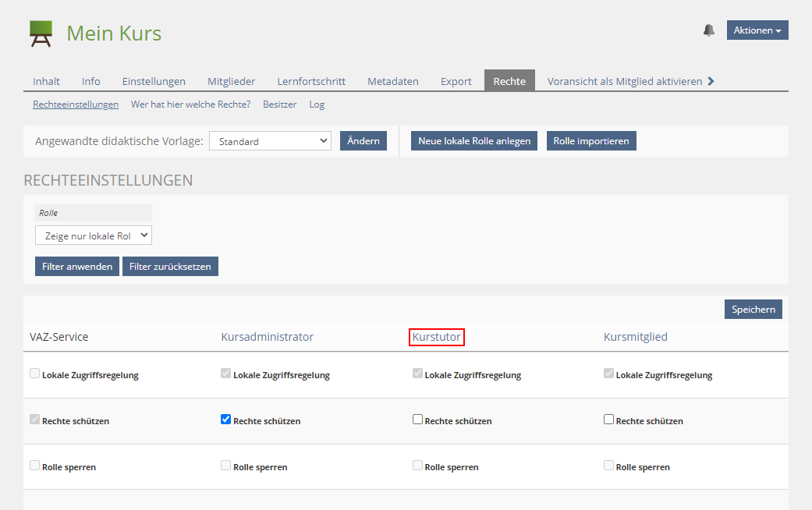Screen dimensions: 812x510
Task: Check Rechte schützen for Kursmitglied
Action: click(x=608, y=420)
